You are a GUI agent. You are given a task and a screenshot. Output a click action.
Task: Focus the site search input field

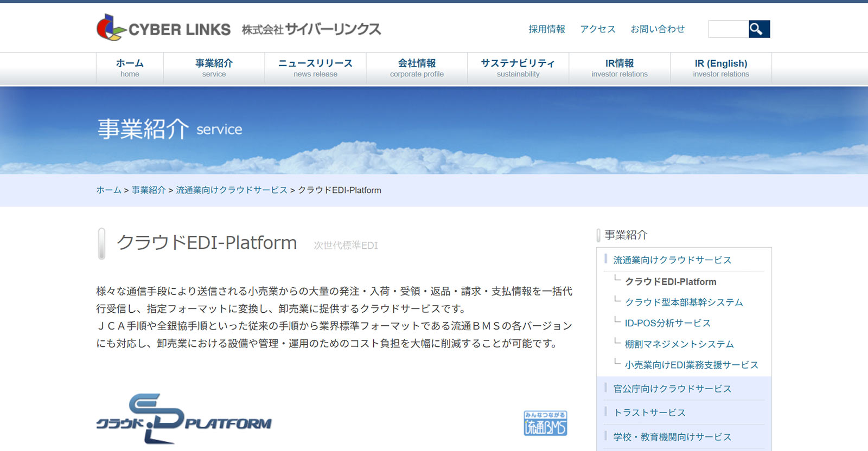[729, 29]
